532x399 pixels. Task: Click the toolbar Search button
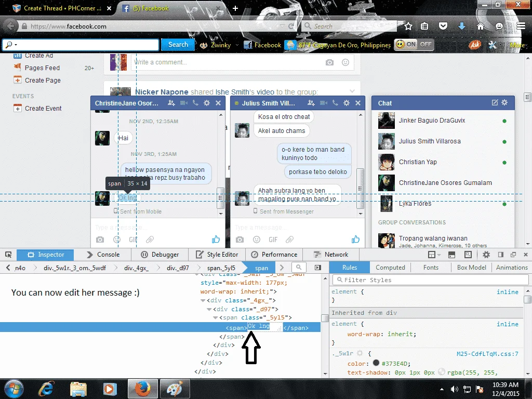tap(178, 45)
